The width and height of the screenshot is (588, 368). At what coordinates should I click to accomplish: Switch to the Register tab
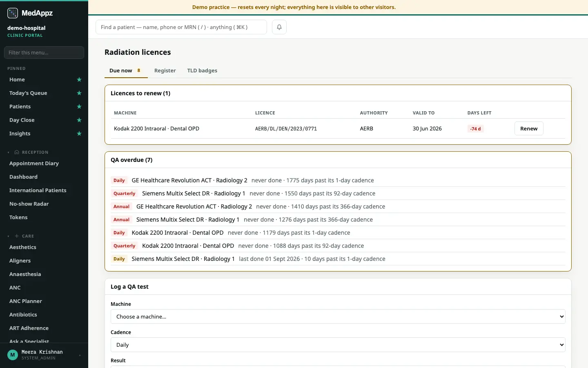point(165,70)
